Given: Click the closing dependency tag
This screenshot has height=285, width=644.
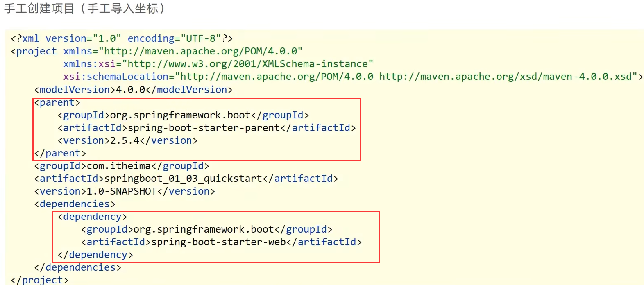Looking at the screenshot, I should (x=95, y=255).
